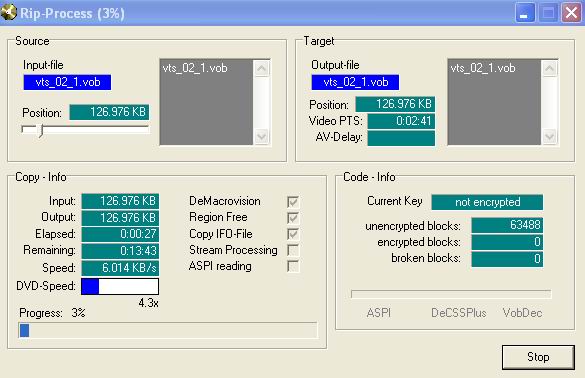The width and height of the screenshot is (585, 378).
Task: Enable the ASPI reading checkbox
Action: tap(293, 266)
